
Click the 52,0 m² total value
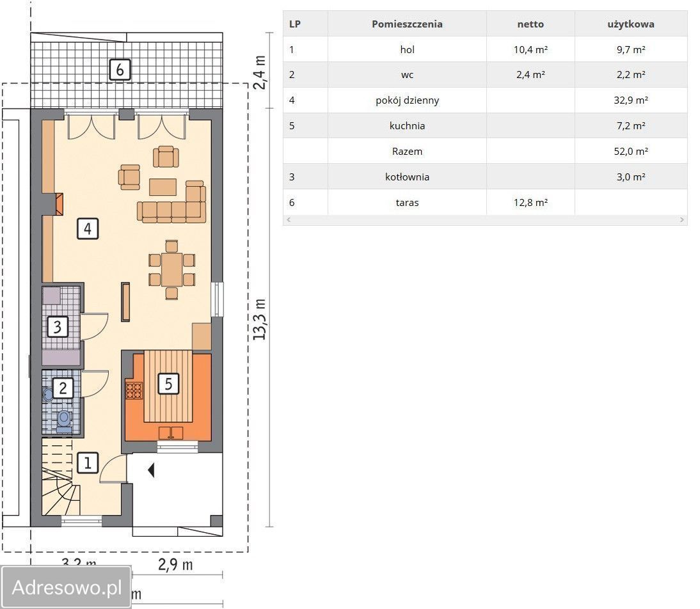coord(631,152)
